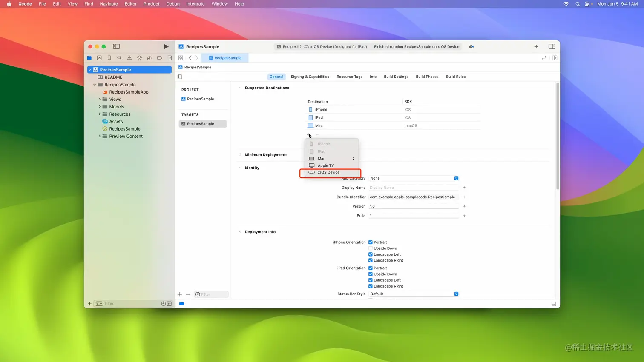Toggle the navigator sidebar button in title bar

tap(116, 46)
